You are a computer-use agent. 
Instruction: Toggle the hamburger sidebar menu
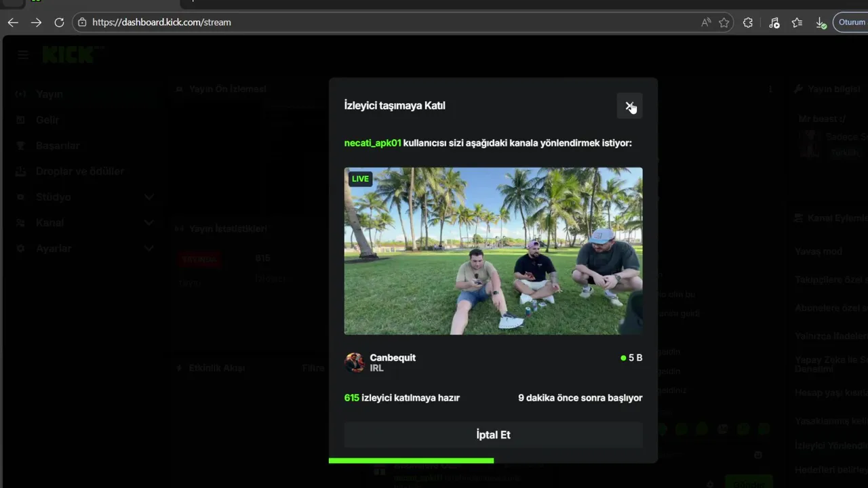23,55
